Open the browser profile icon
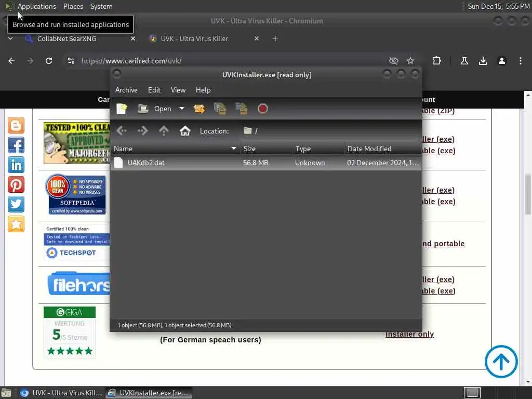 [x=502, y=61]
